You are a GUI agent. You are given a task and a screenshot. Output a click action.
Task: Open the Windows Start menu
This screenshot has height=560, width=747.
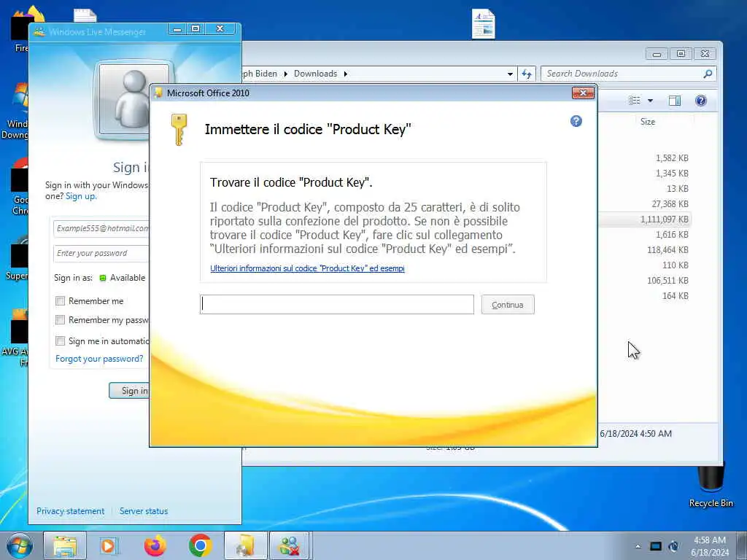[20, 545]
